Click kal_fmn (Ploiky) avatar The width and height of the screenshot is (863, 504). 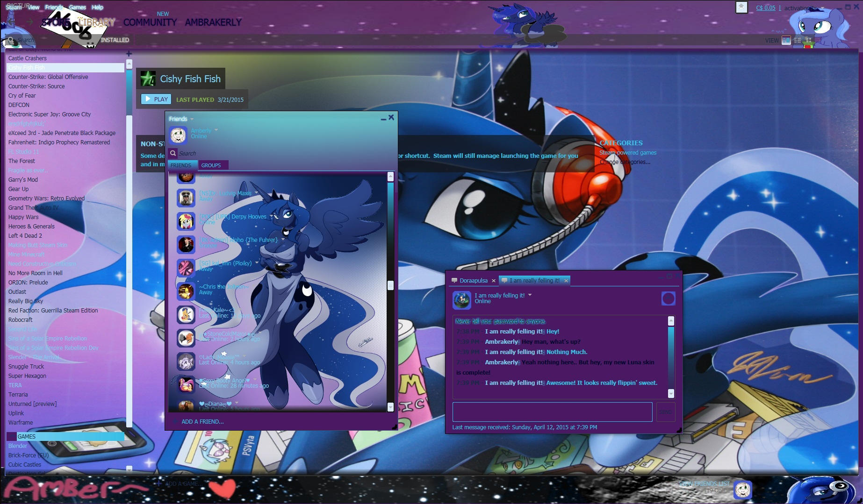[x=186, y=268]
